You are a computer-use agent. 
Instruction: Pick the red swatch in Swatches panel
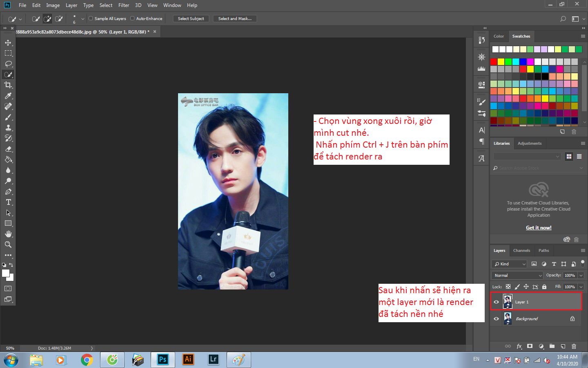pyautogui.click(x=494, y=62)
